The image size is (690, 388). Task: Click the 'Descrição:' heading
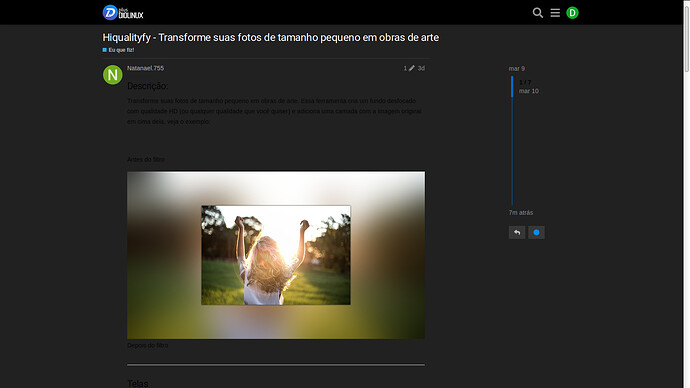147,86
